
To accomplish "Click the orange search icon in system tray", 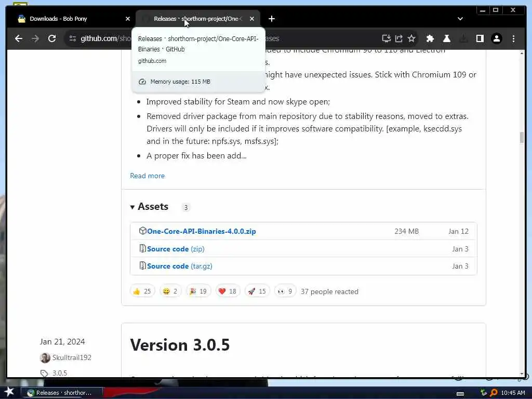I will coord(494,393).
